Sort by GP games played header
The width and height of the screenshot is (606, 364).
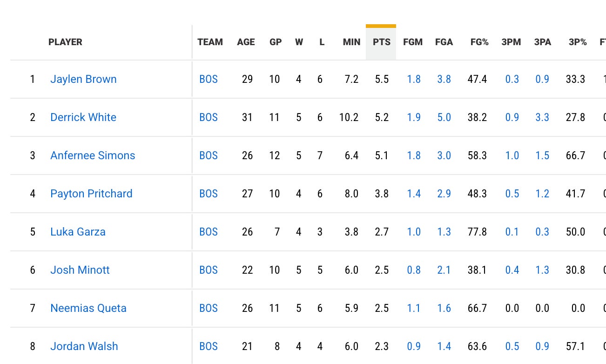[276, 42]
